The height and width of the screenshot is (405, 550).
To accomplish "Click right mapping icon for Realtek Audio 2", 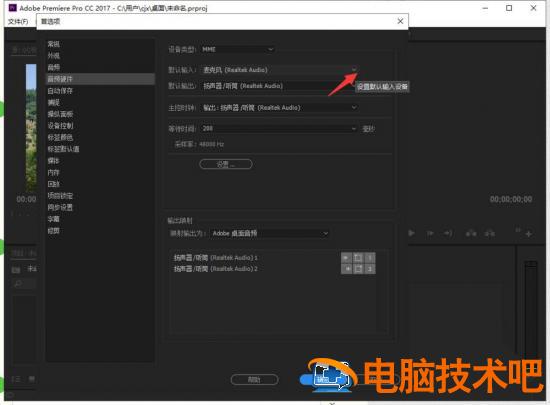I will pos(370,269).
